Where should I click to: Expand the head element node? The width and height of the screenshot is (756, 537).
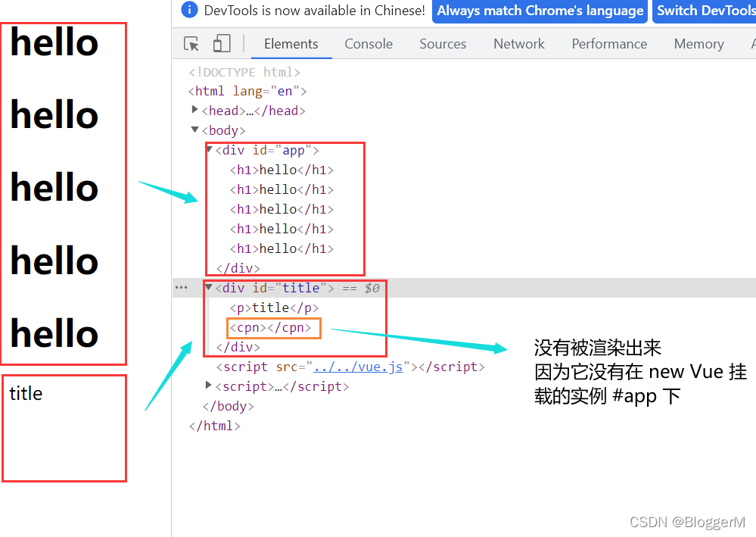(194, 110)
